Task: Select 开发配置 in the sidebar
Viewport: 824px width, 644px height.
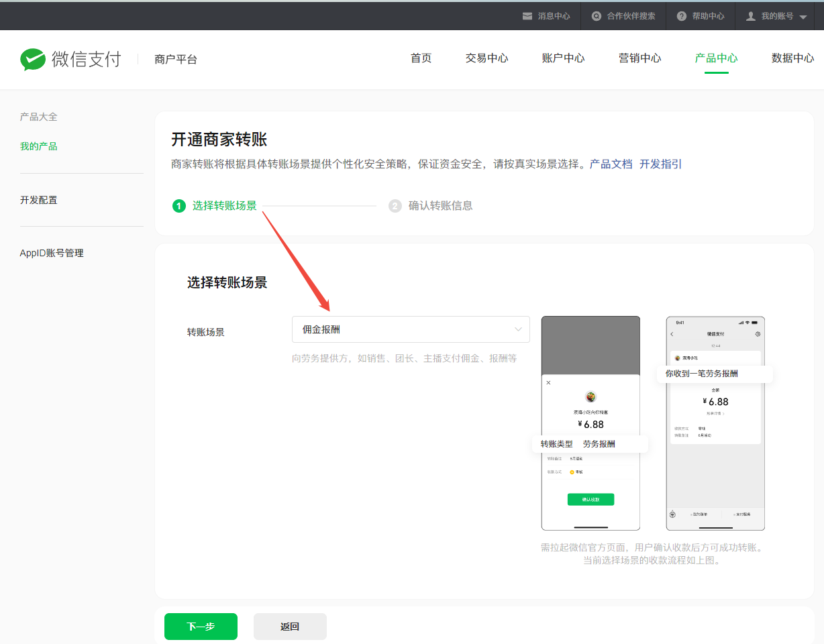Action: pyautogui.click(x=39, y=200)
